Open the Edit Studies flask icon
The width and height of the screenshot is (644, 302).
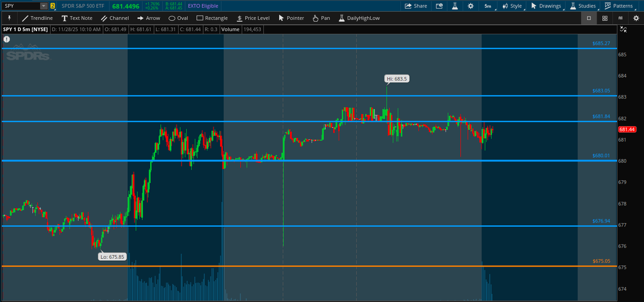click(455, 6)
